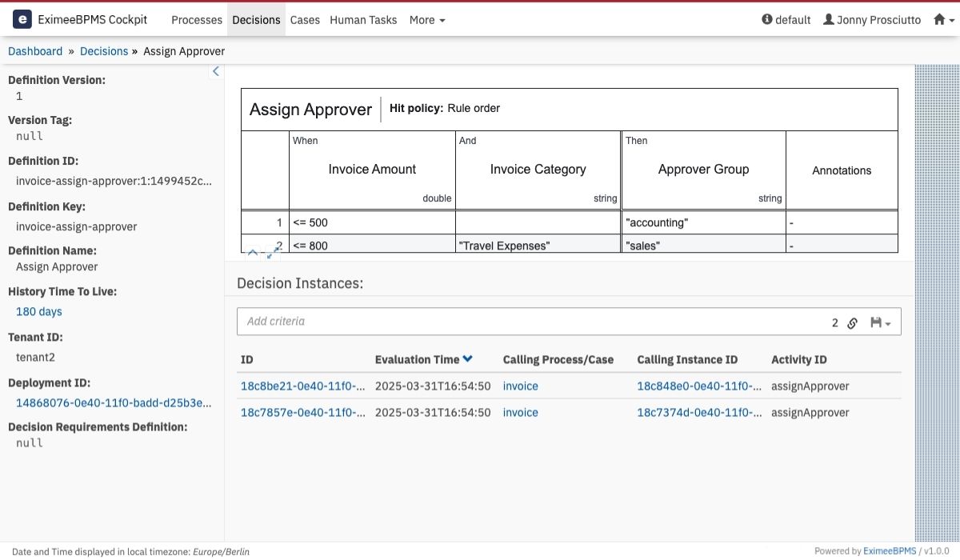This screenshot has width=960, height=560.
Task: Open invoice process for instance 18c7857e
Action: pyautogui.click(x=521, y=412)
